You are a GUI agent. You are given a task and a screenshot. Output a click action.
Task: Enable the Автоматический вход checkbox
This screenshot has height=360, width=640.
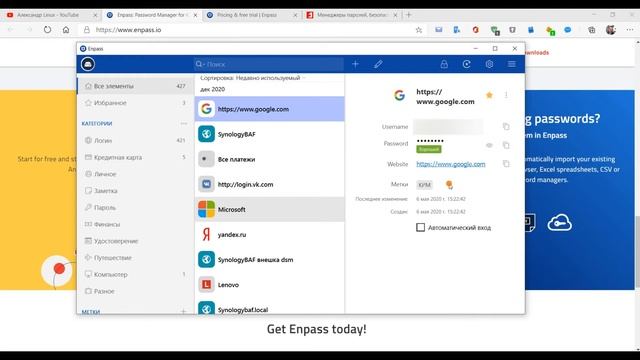420,227
